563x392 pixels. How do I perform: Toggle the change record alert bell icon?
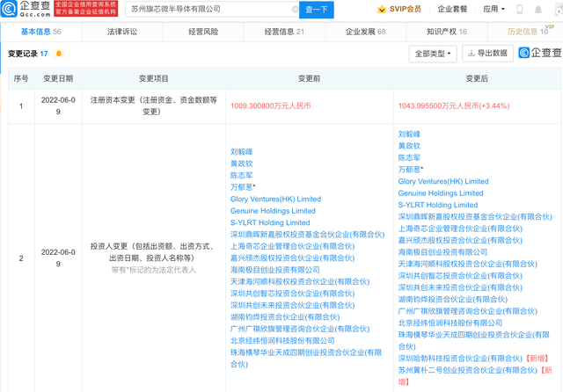point(59,54)
